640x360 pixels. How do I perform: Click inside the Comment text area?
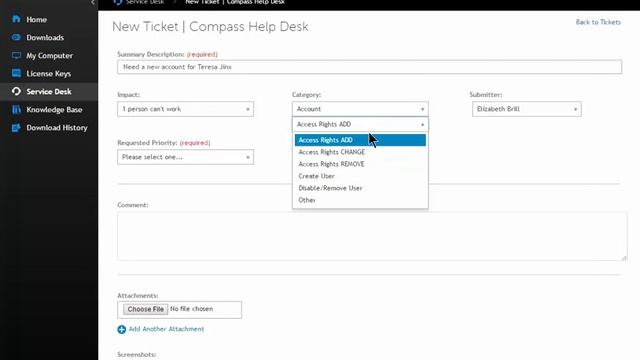372,236
